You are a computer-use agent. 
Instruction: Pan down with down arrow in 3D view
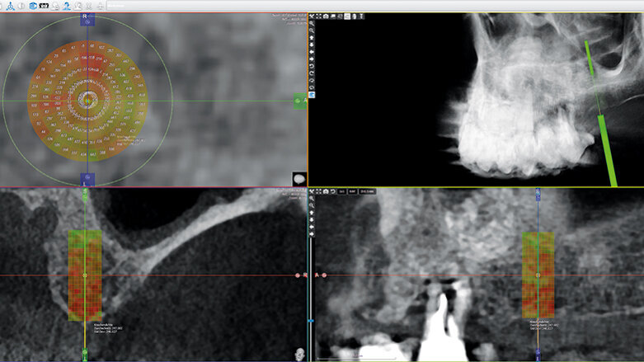tap(312, 45)
